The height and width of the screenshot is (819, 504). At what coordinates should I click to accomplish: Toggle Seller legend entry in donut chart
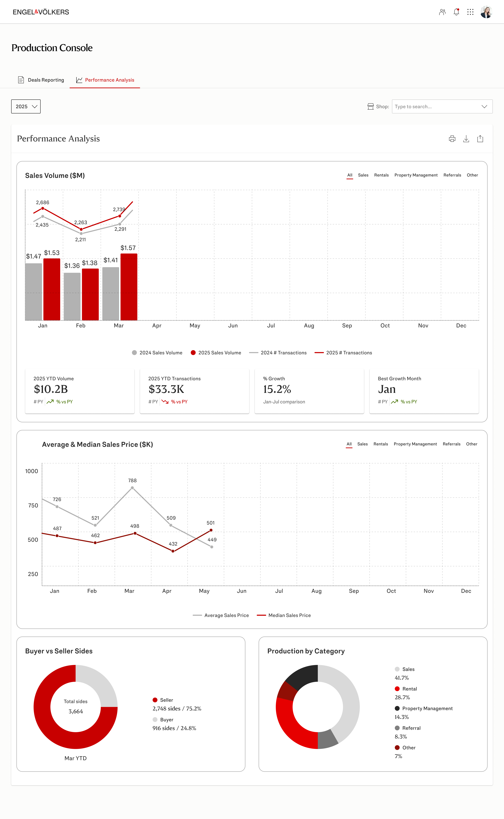tap(163, 700)
